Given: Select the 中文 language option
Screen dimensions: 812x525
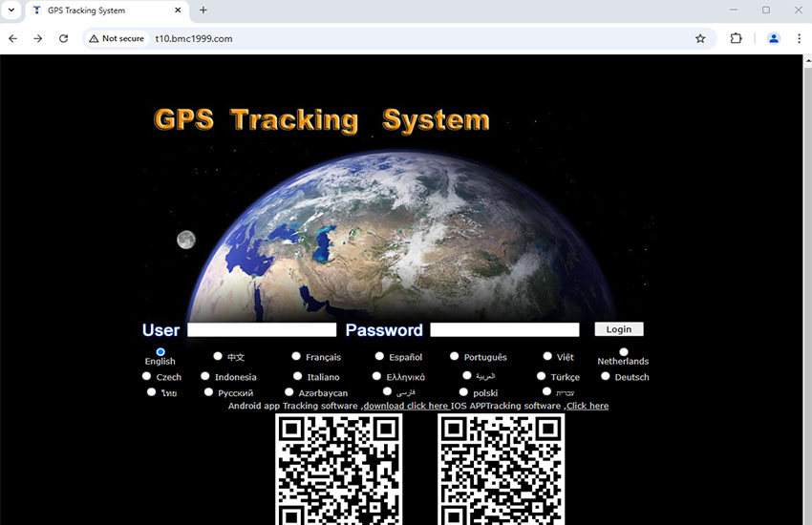Looking at the screenshot, I should click(x=218, y=356).
